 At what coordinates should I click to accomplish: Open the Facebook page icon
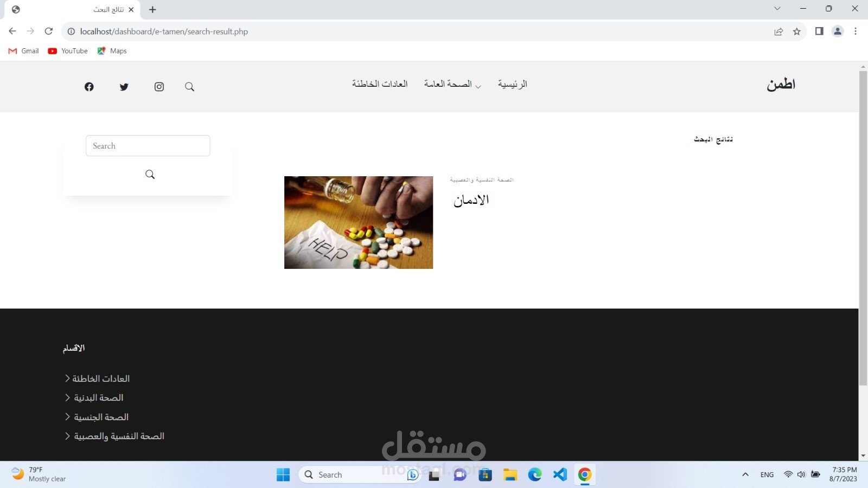(89, 87)
